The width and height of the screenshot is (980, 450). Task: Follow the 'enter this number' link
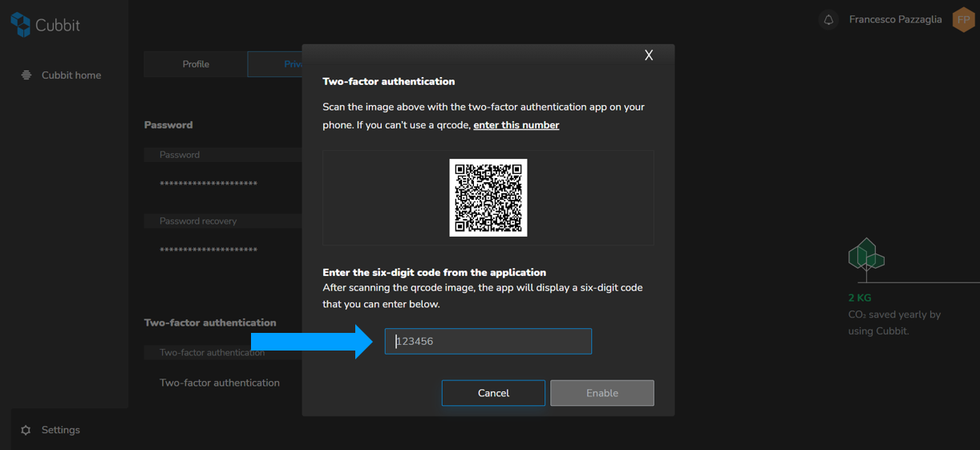(x=516, y=125)
